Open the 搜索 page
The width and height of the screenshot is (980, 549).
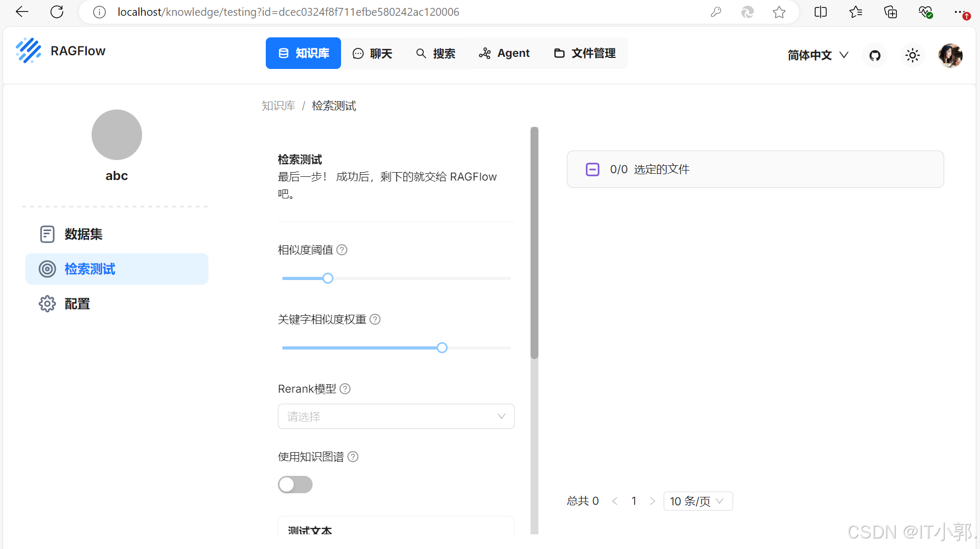point(436,53)
